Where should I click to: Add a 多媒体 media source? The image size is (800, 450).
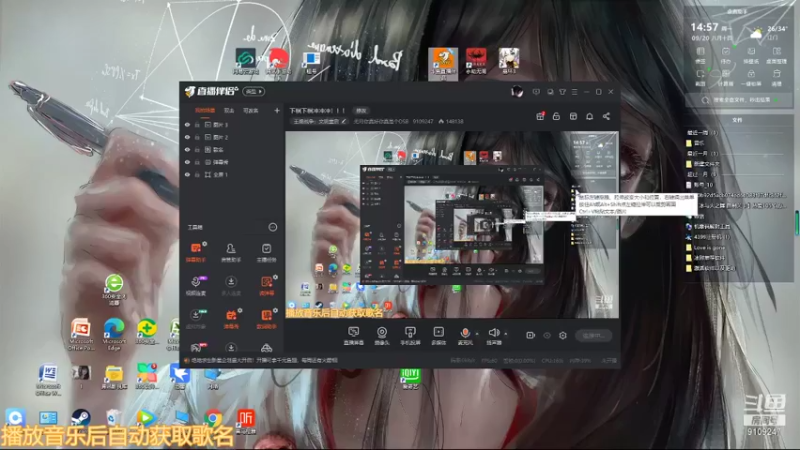tap(438, 336)
